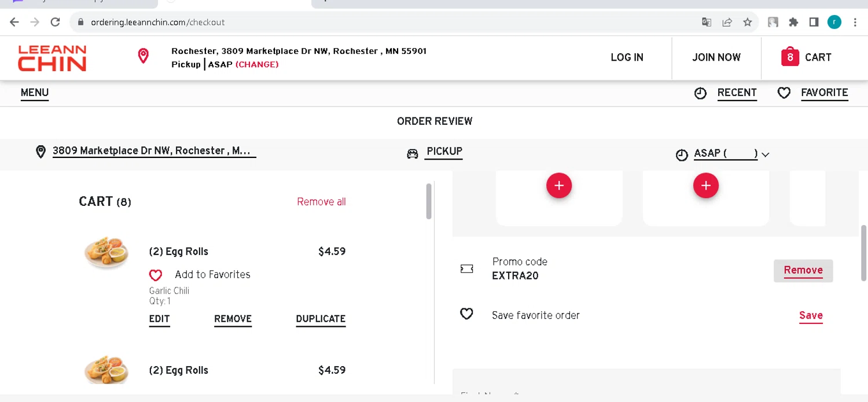The width and height of the screenshot is (868, 402).
Task: Click the Remove all link in cart
Action: click(x=321, y=202)
